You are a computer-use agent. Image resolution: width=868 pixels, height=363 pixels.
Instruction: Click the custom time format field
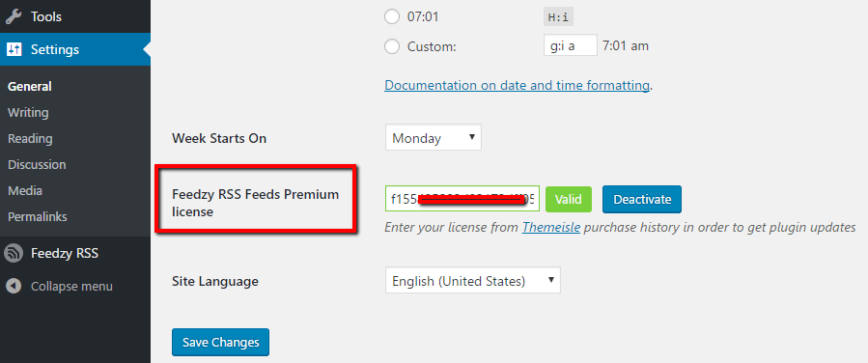571,45
